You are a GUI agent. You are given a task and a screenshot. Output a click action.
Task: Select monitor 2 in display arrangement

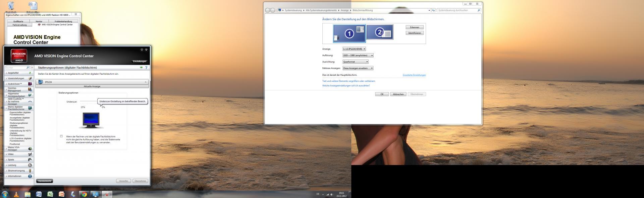(380, 32)
